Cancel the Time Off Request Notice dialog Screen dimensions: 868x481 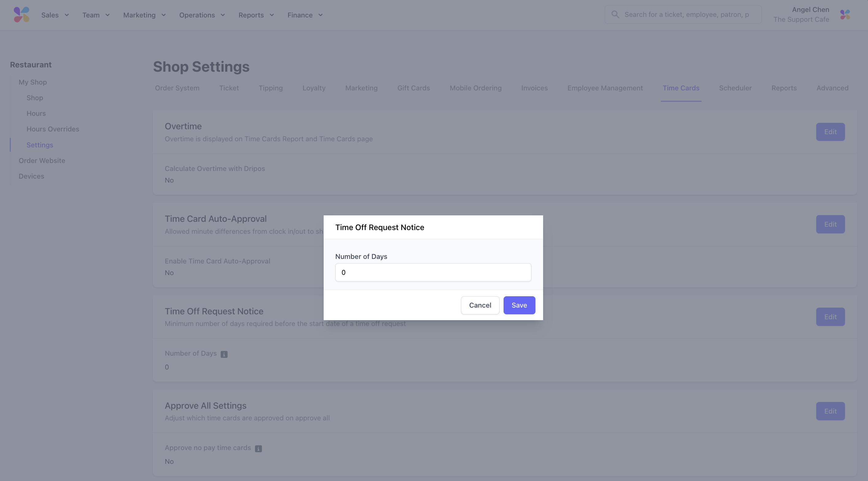click(480, 305)
